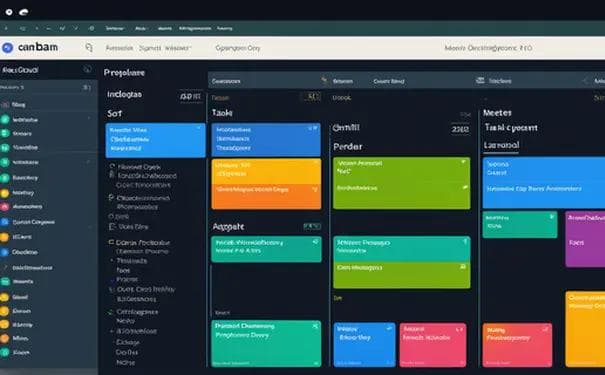Toggle the check mark on the orange card
The width and height of the screenshot is (605, 375).
pyautogui.click(x=314, y=189)
